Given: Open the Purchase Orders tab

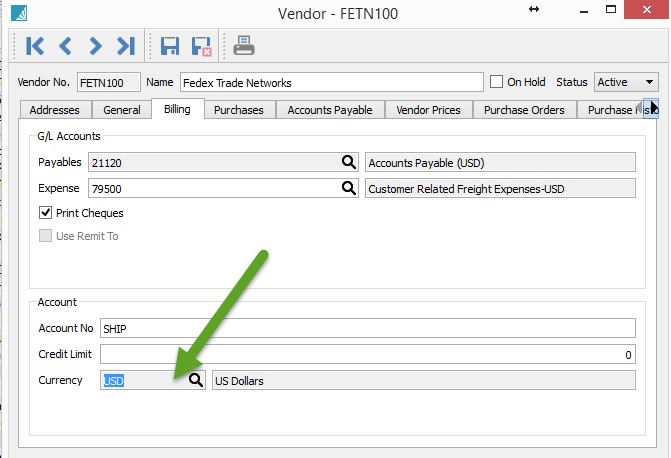Looking at the screenshot, I should pos(524,110).
